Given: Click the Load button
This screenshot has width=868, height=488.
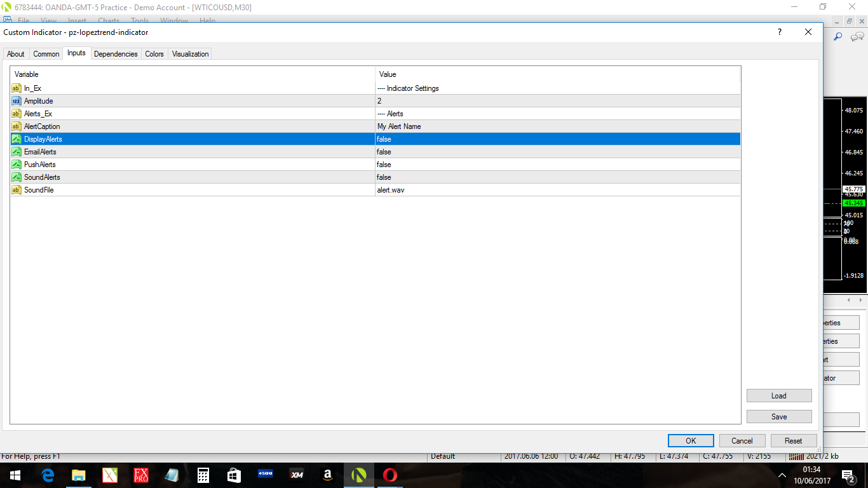Looking at the screenshot, I should click(779, 396).
